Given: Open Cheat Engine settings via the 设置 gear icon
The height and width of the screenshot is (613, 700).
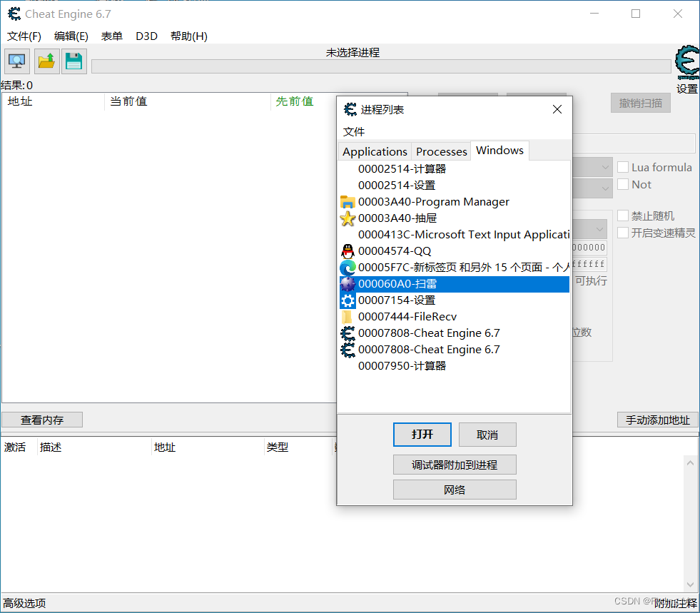Looking at the screenshot, I should [x=686, y=66].
